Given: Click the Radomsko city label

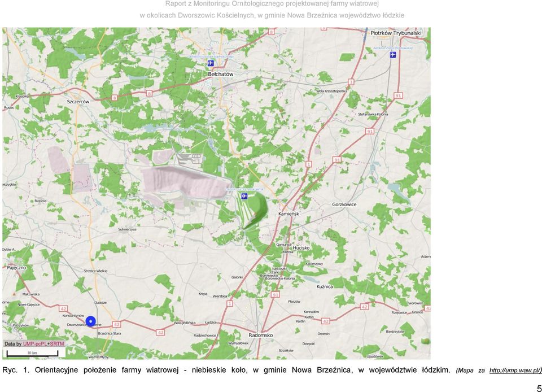Looking at the screenshot, I should 261,335.
